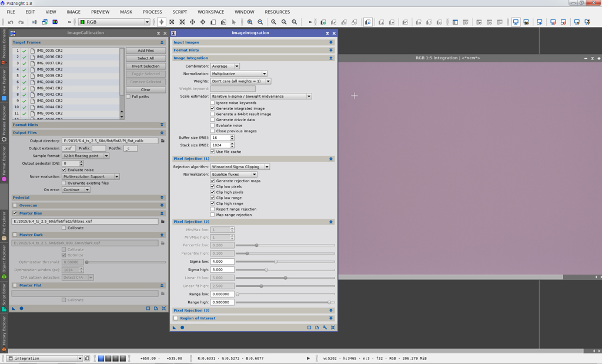Browse for the Master Bias file

click(x=163, y=222)
